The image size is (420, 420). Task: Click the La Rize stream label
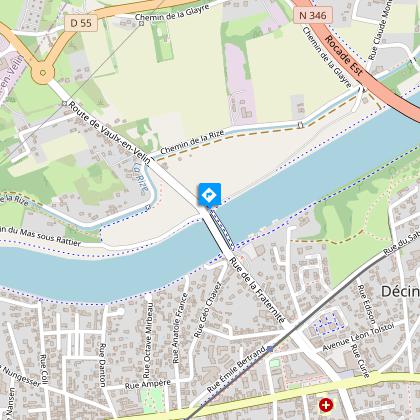click(141, 177)
